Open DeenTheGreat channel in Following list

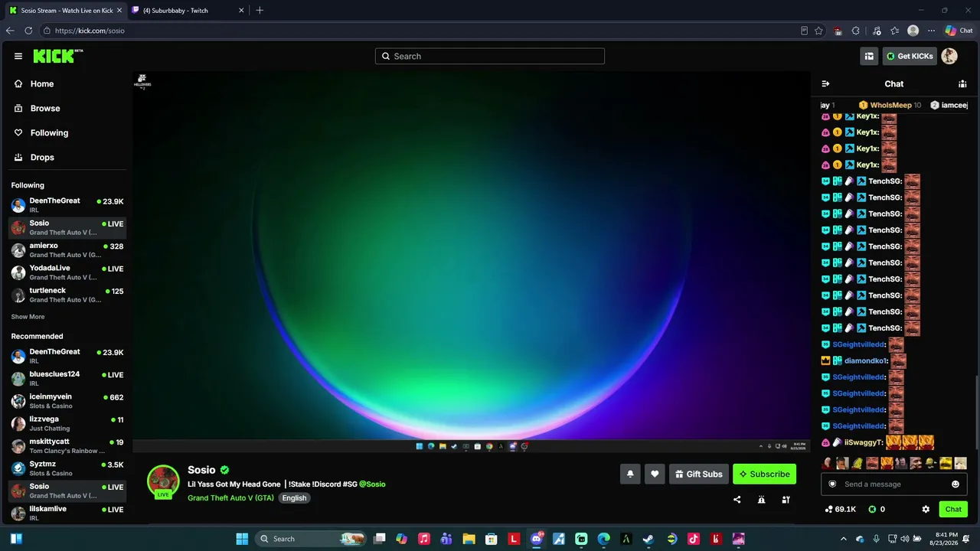(x=67, y=205)
